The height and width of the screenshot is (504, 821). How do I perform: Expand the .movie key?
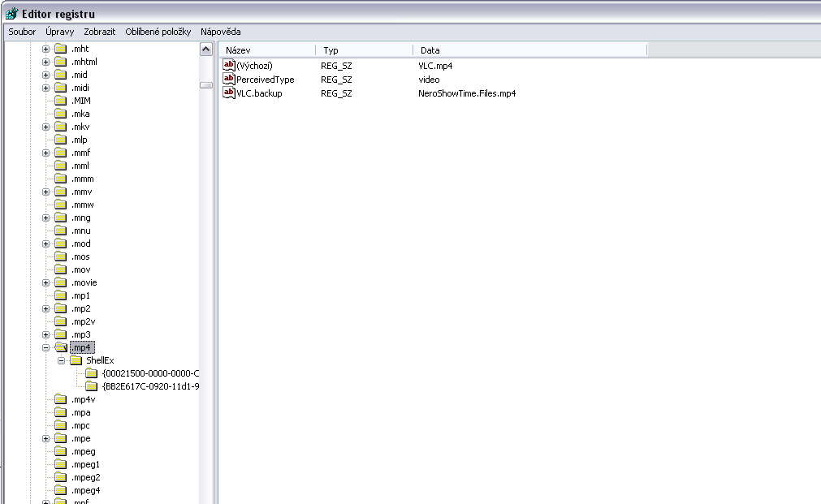(46, 283)
